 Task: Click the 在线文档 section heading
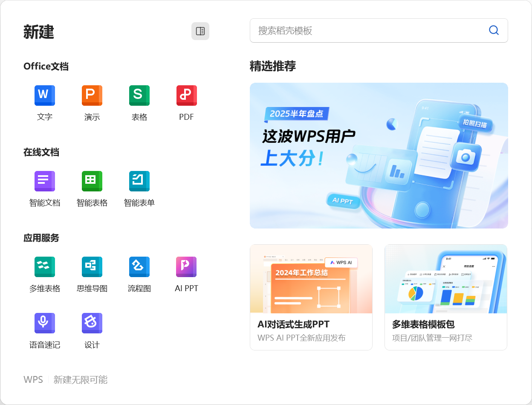(41, 152)
